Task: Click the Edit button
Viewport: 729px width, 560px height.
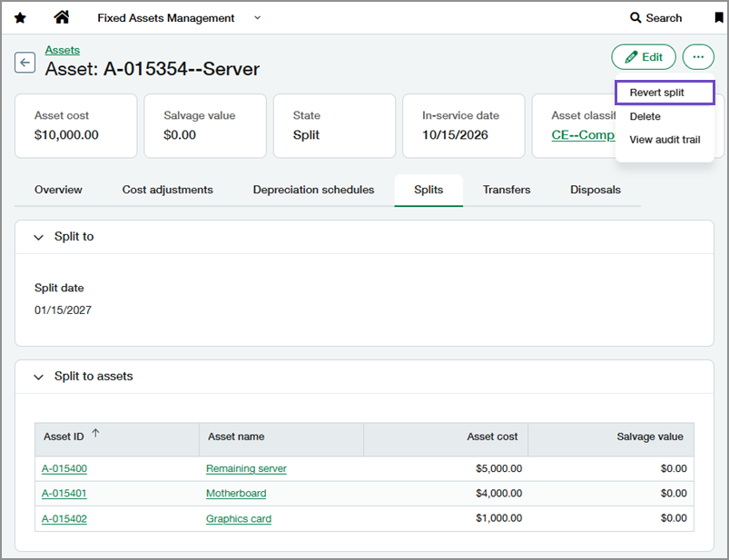Action: pos(644,57)
